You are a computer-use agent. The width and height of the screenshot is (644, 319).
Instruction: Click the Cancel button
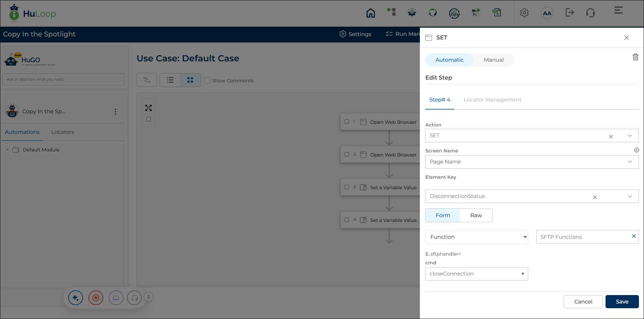(x=583, y=302)
